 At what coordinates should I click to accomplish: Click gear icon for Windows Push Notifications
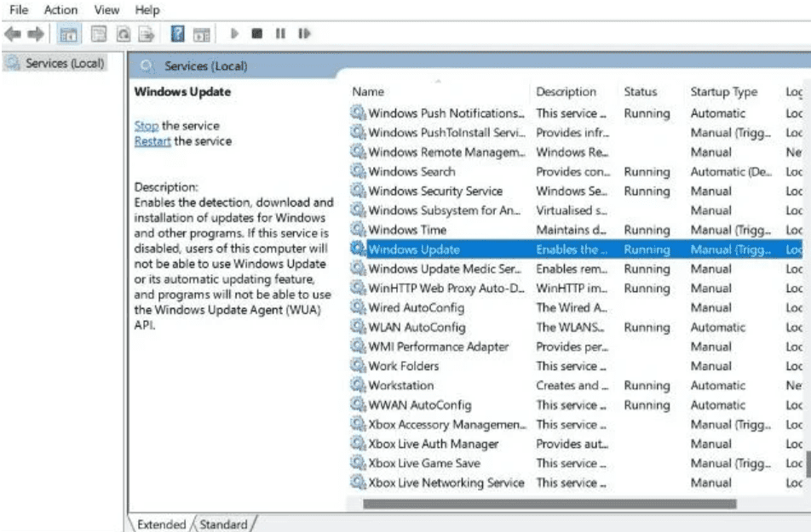coord(358,112)
